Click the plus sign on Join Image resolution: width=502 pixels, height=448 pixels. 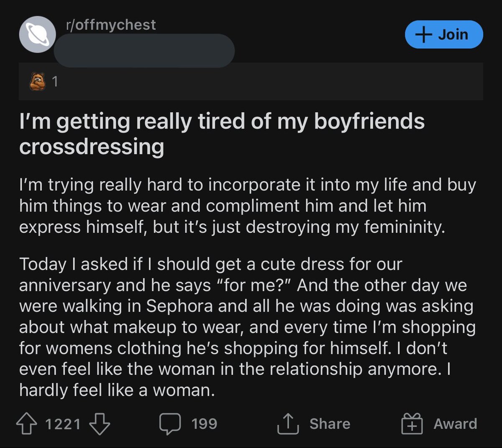pos(424,34)
